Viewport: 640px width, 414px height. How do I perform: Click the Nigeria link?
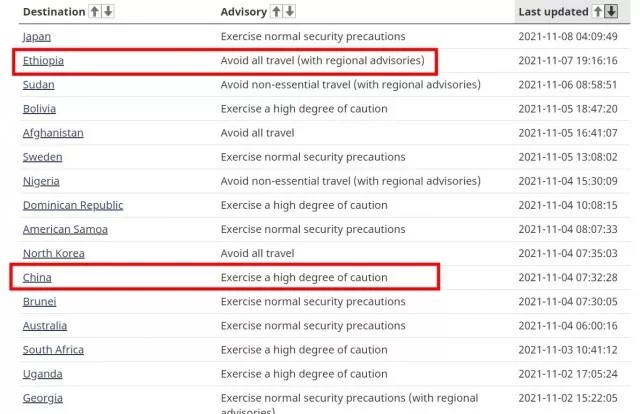[x=41, y=181]
